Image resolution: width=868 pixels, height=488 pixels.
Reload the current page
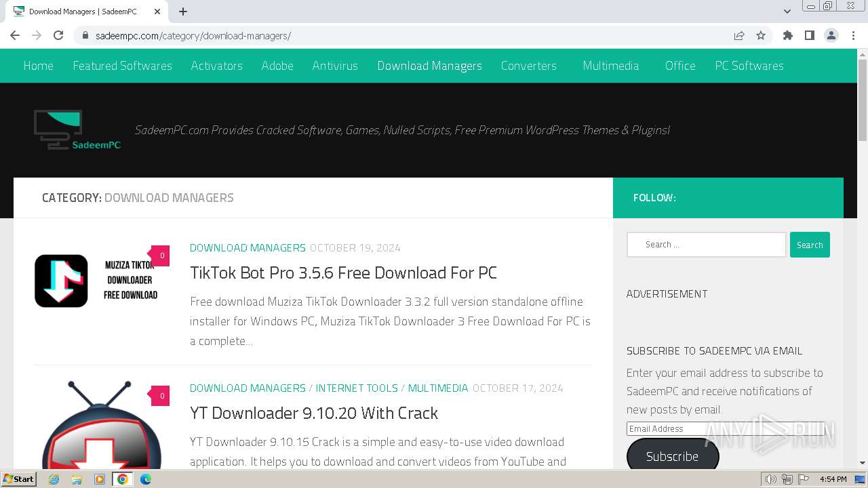coord(58,35)
